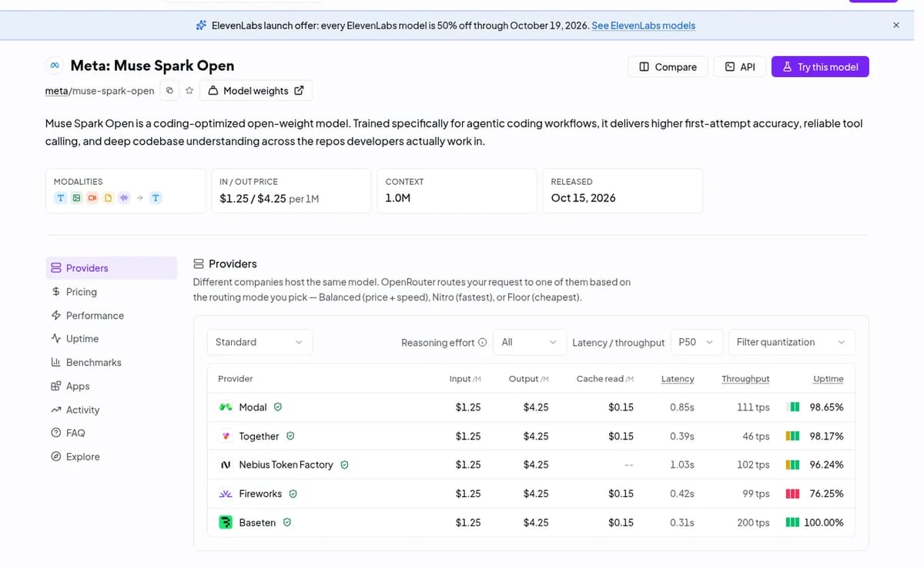Screen dimensions: 924x567
Task: Click the verified shield next to Modal
Action: pyautogui.click(x=278, y=407)
